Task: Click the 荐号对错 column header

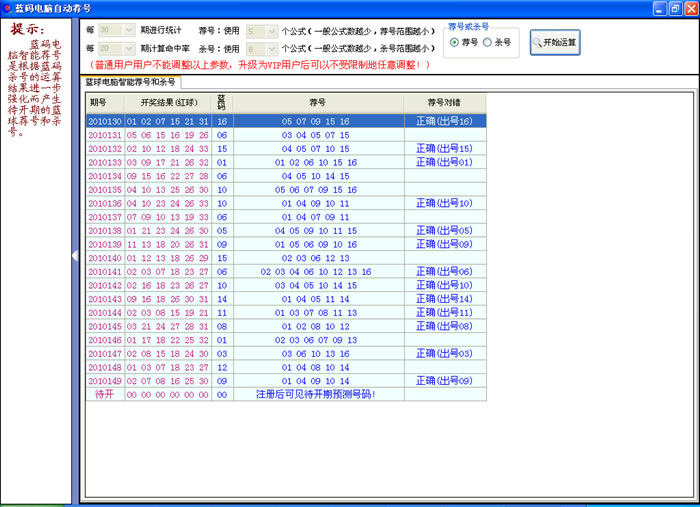Action: pyautogui.click(x=444, y=103)
